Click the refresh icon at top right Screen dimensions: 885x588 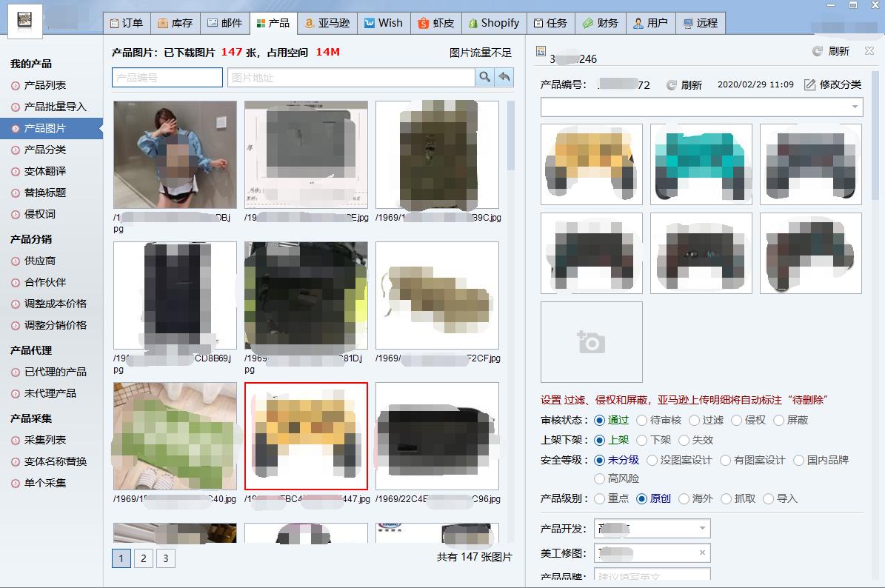click(x=818, y=51)
